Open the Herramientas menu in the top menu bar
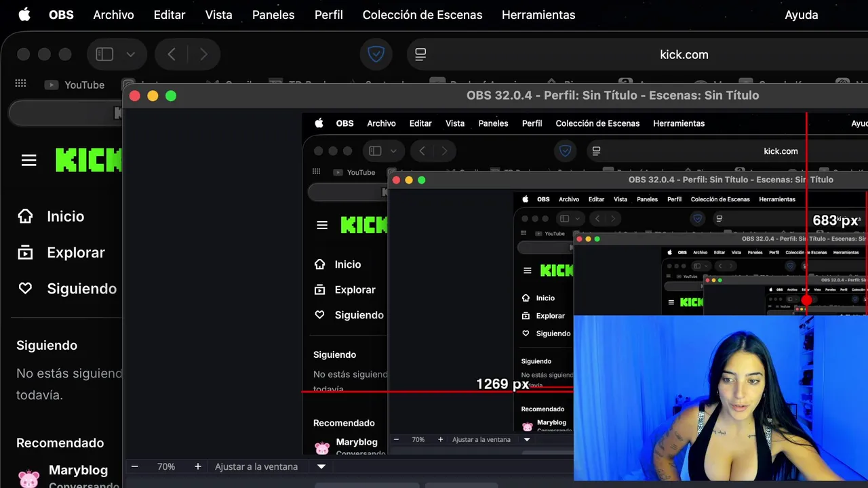 click(x=538, y=15)
